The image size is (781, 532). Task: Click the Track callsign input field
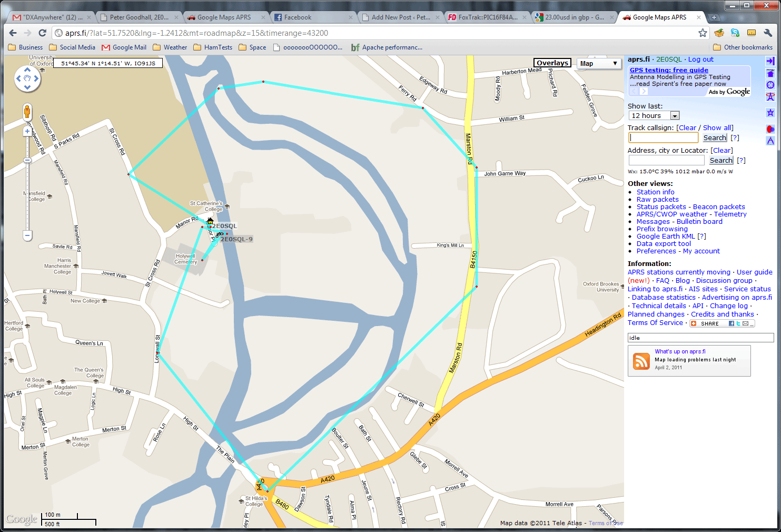(x=664, y=137)
